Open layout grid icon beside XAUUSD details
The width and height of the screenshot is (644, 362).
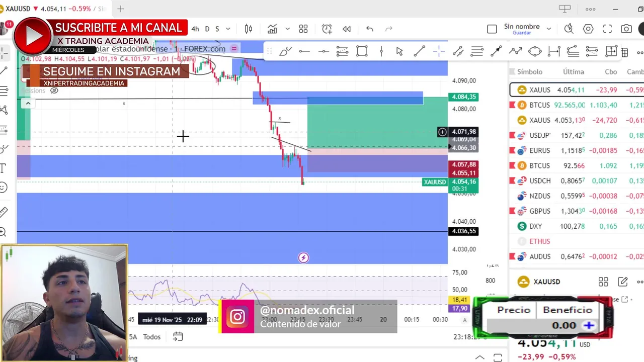(603, 282)
